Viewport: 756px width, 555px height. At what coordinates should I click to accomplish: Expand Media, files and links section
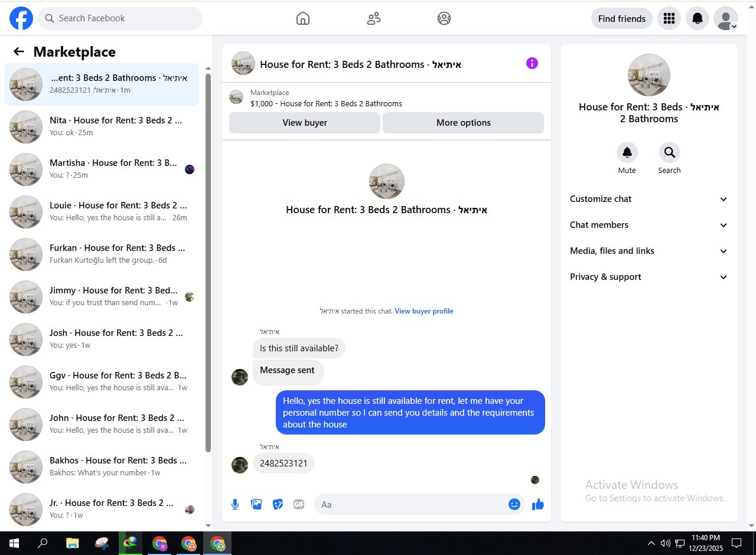coord(649,251)
